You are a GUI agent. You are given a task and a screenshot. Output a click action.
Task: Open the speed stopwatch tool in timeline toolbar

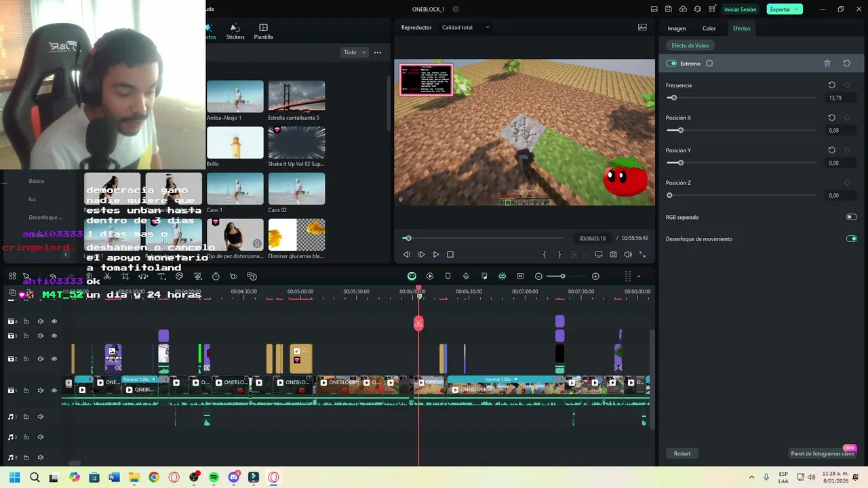pyautogui.click(x=216, y=277)
